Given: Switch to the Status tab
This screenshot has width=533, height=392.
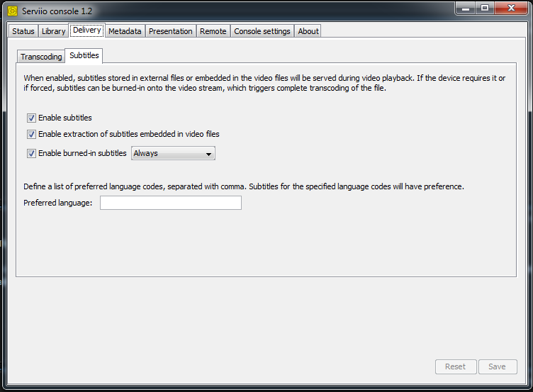Looking at the screenshot, I should pos(23,31).
